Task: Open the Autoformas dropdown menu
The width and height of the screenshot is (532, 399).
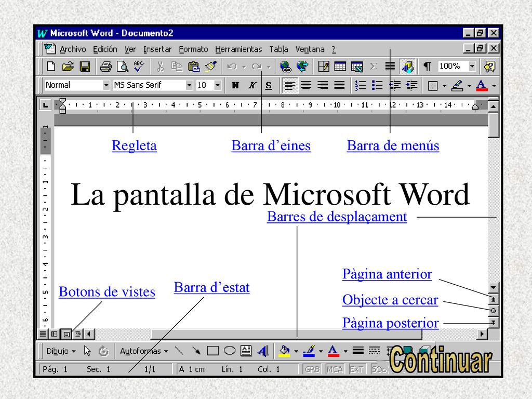Action: 144,351
